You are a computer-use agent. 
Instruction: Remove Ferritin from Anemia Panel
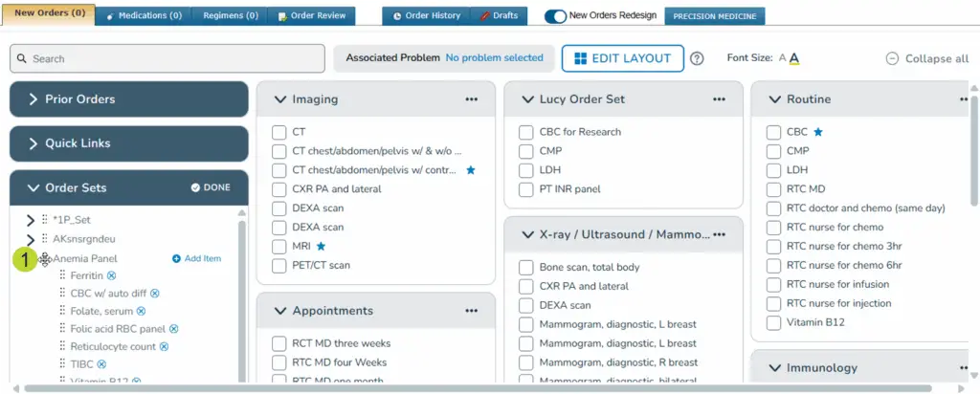111,276
